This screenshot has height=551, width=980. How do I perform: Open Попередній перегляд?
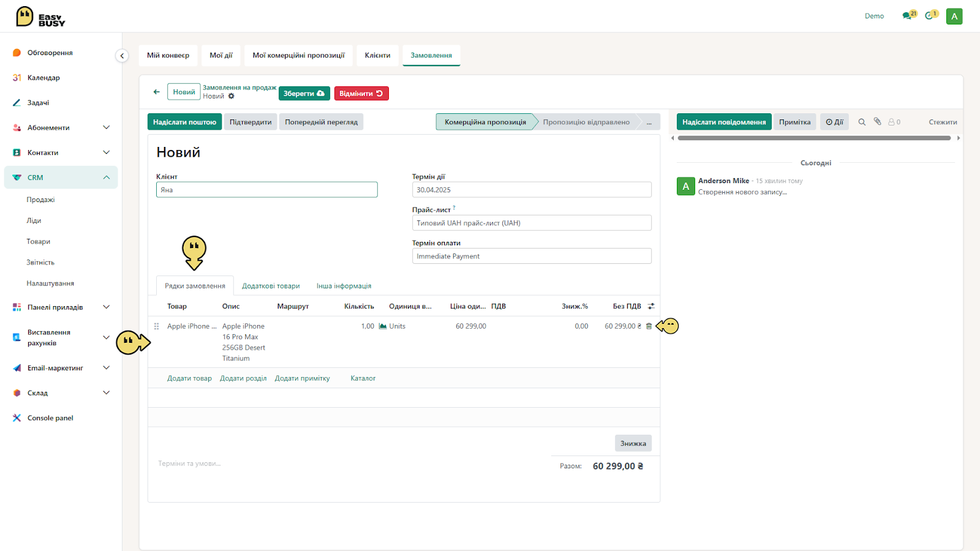[322, 122]
